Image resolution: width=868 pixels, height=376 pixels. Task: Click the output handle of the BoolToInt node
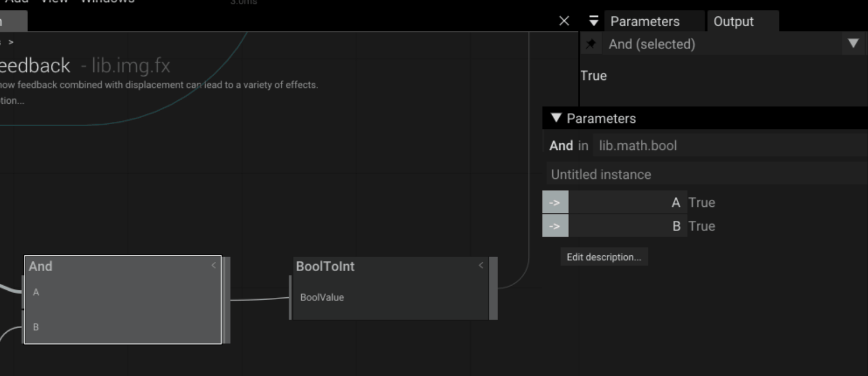pos(493,289)
